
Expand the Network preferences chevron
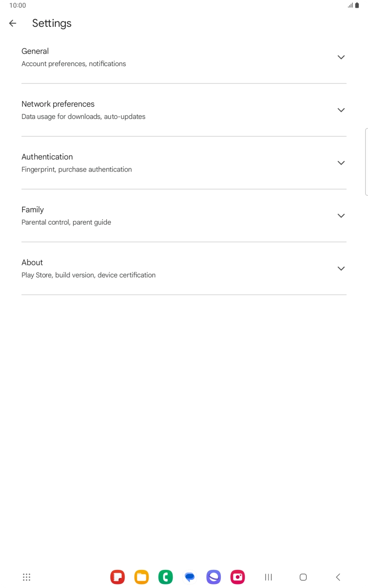341,110
